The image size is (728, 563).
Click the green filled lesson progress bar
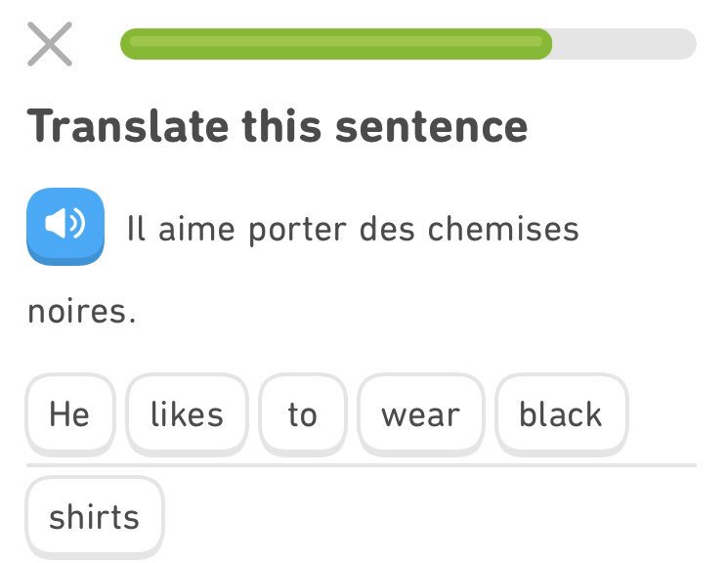click(336, 44)
